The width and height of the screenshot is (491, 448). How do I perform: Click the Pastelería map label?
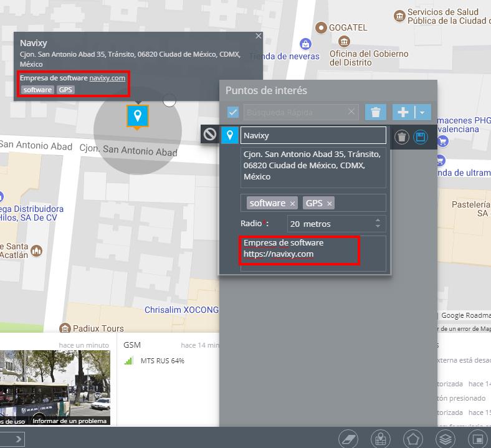(x=470, y=209)
